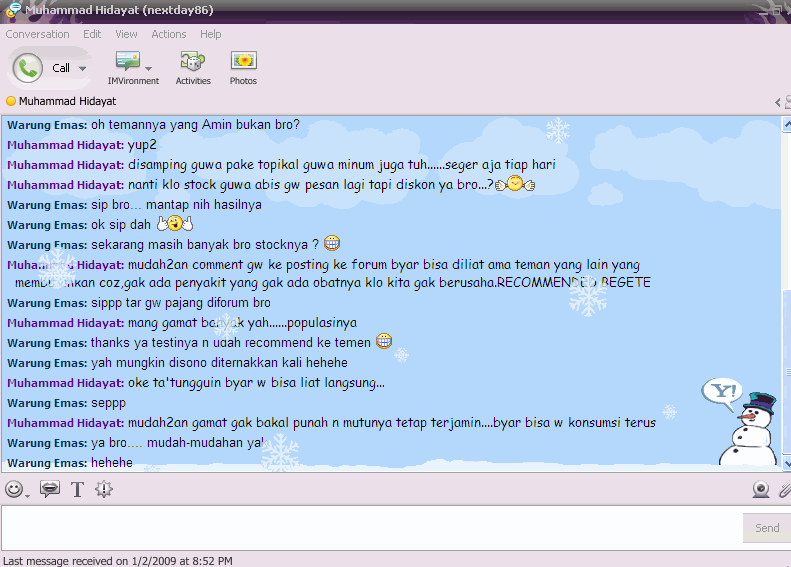Click grin emoticon after 'recommend ke temen'
This screenshot has height=567, width=791.
pyautogui.click(x=384, y=342)
